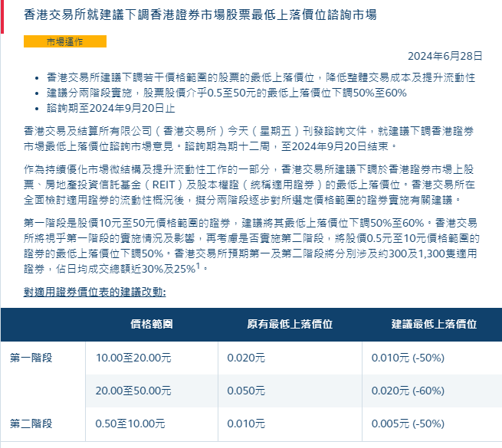Select the 第二階段 row label

point(31,423)
